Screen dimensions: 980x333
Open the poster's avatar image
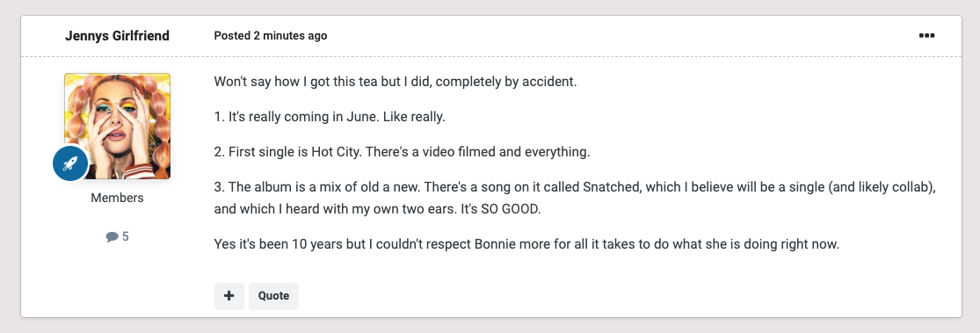click(117, 127)
